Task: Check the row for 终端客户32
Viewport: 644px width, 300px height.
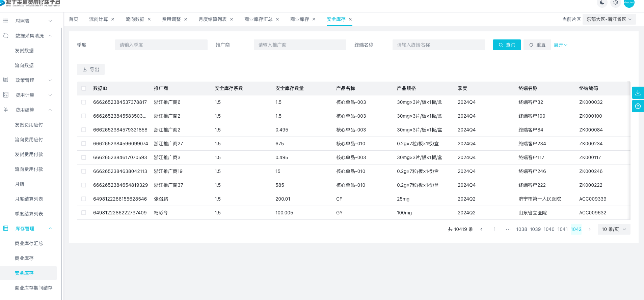Action: click(84, 102)
